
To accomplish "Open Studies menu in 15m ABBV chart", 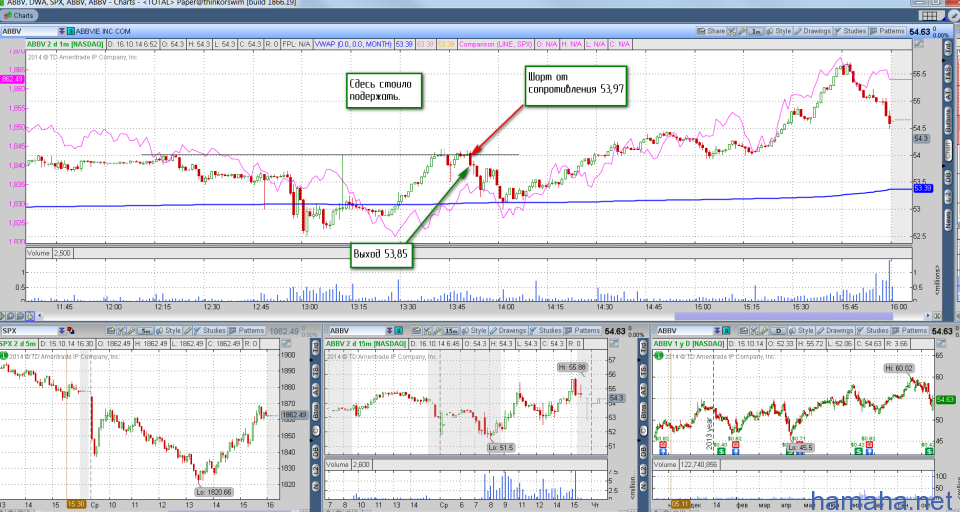I will 546,331.
